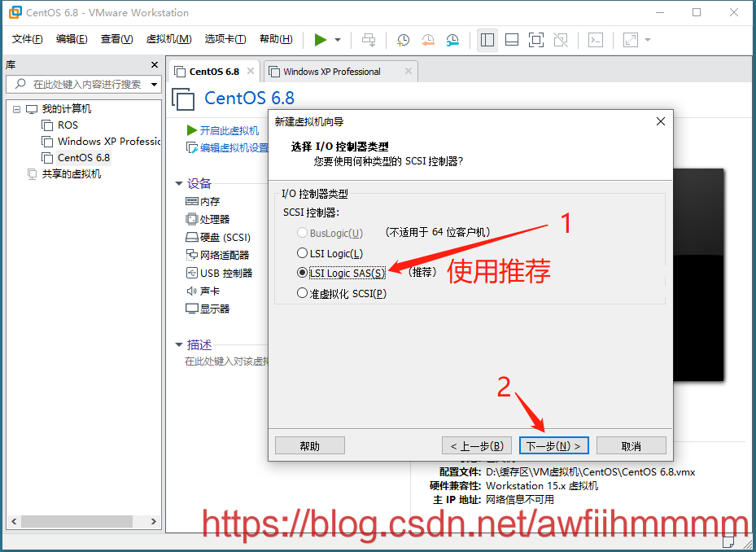This screenshot has height=552, width=756.
Task: Close the 新建虚拟机向导 dialog
Action: pyautogui.click(x=661, y=121)
